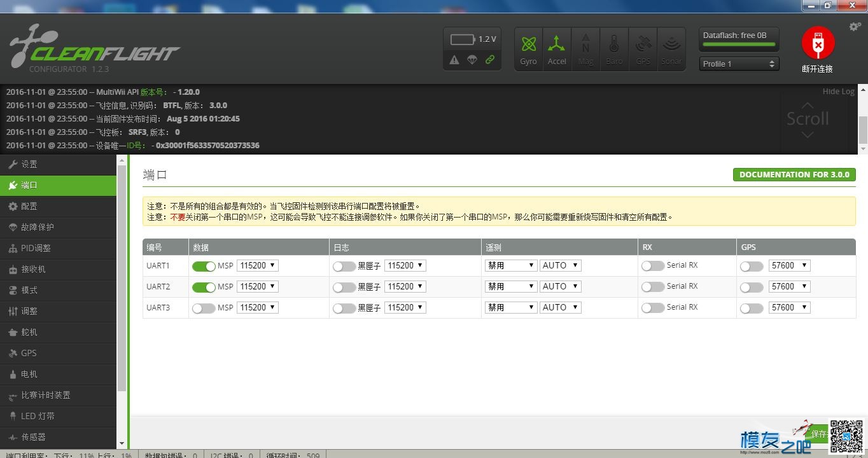Enable 黑匣子 blackbox on UART1
The height and width of the screenshot is (458, 868).
[344, 266]
